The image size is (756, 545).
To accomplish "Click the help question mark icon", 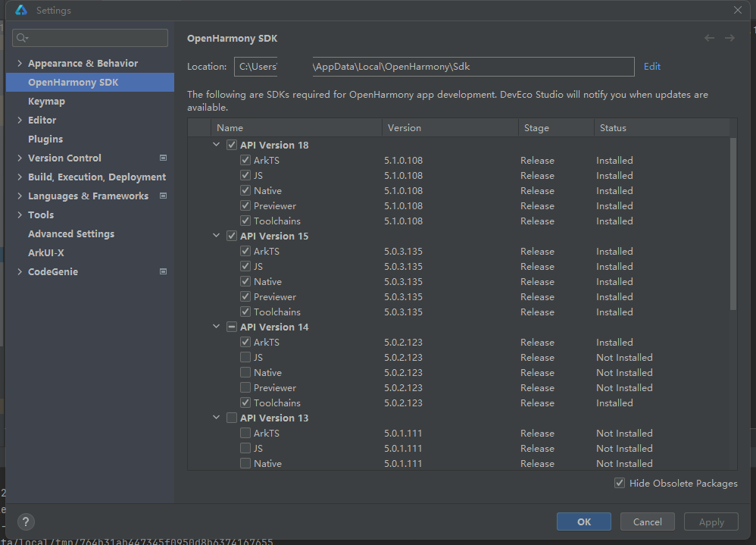I will click(26, 522).
